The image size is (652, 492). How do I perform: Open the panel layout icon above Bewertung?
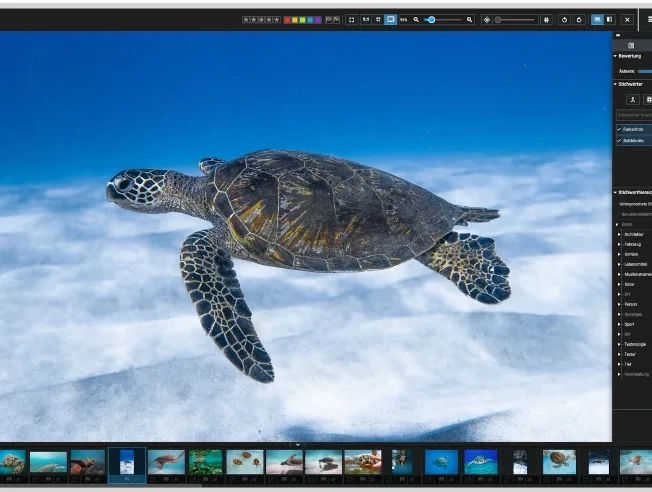(x=631, y=45)
